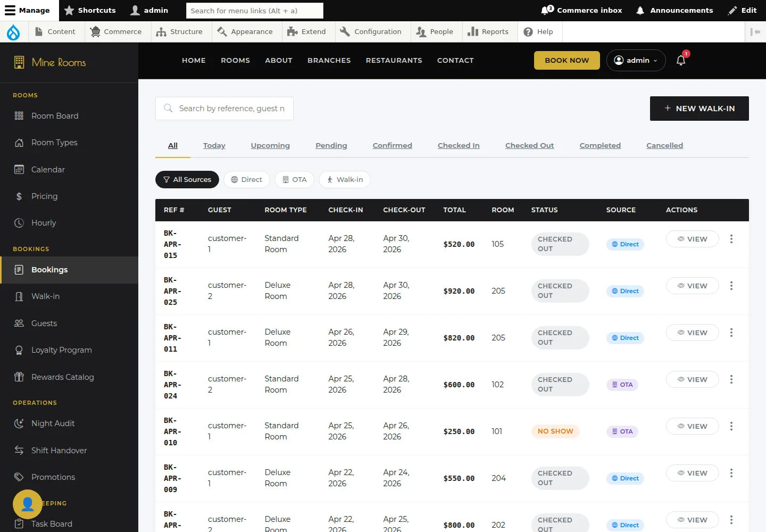Click the yellow user avatar bubble
The width and height of the screenshot is (766, 532).
[x=28, y=504]
